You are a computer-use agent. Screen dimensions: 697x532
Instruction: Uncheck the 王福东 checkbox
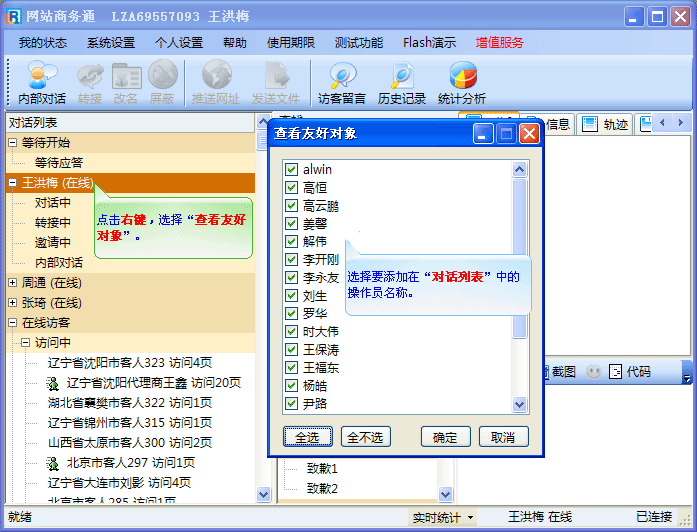[292, 368]
